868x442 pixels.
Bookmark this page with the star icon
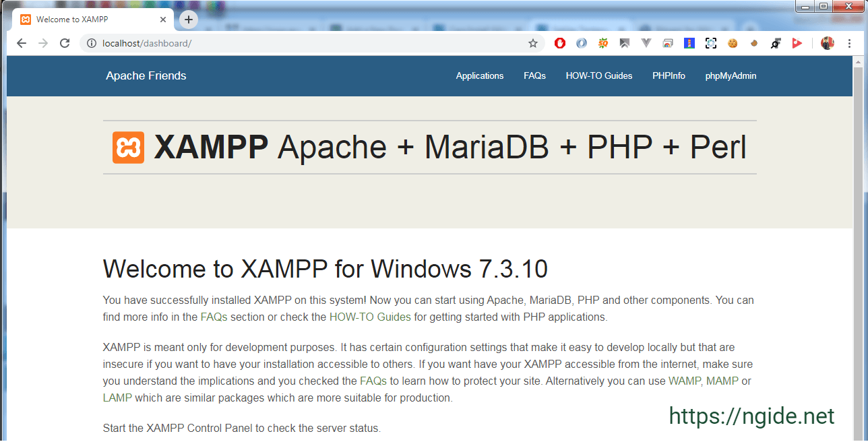point(533,43)
